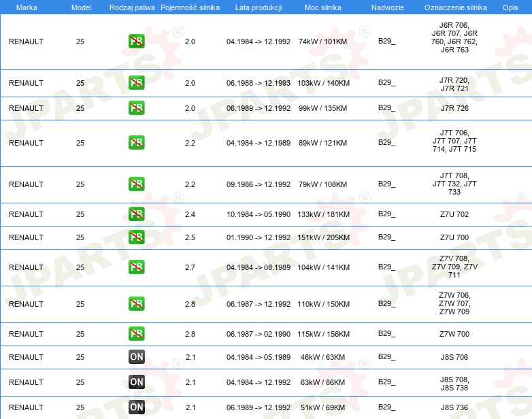
Task: Select the 133kW / 181KM power cell
Action: [x=323, y=214]
